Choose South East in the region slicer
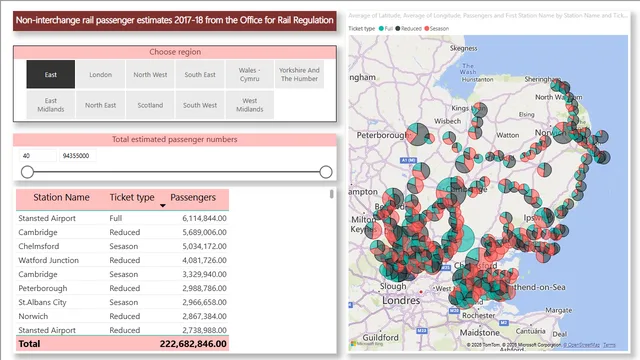Image resolution: width=640 pixels, height=360 pixels. tap(200, 74)
